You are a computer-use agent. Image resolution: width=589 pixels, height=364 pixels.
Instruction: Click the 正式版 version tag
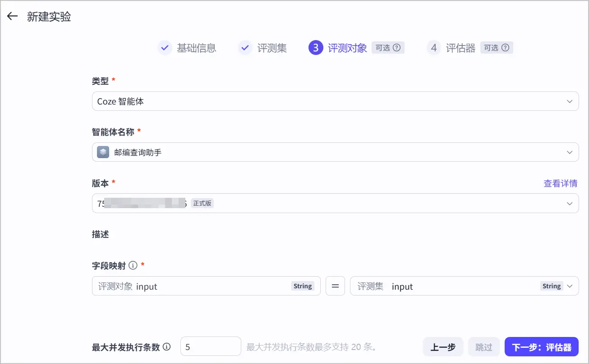(x=202, y=203)
